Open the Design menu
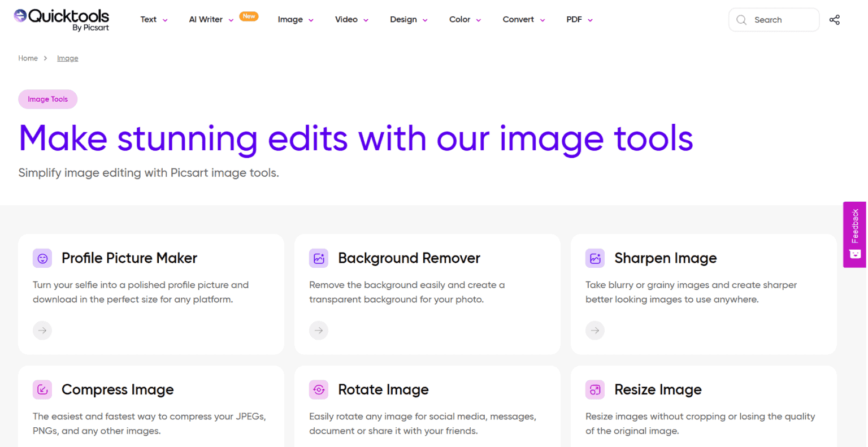Image resolution: width=868 pixels, height=447 pixels. (403, 19)
